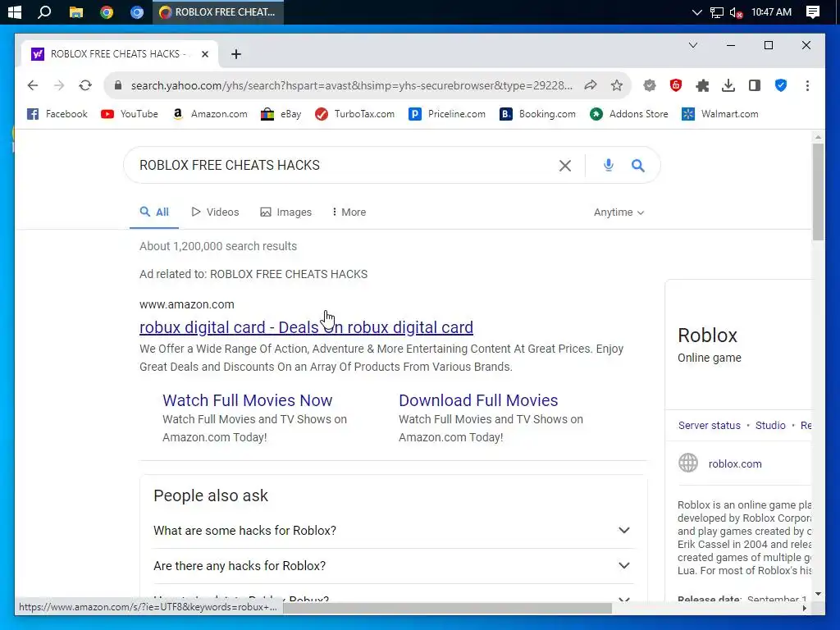Select ROBLOX FREE CHEAT taskbar window button

pos(218,11)
